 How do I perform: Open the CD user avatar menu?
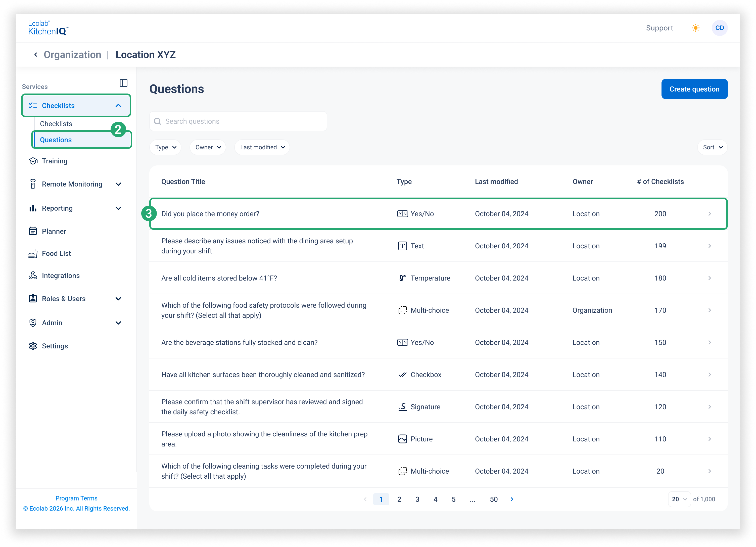coord(719,28)
